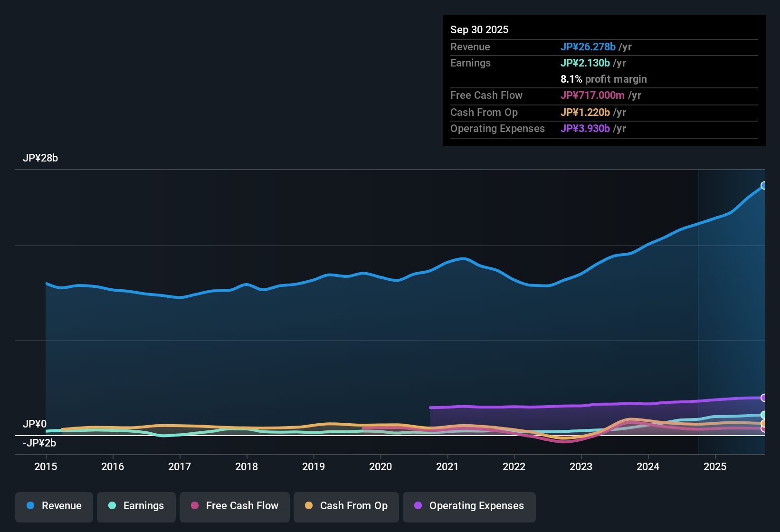Click the purple Operating Expenses legend dot
Screen dimensions: 780x532
click(x=418, y=506)
